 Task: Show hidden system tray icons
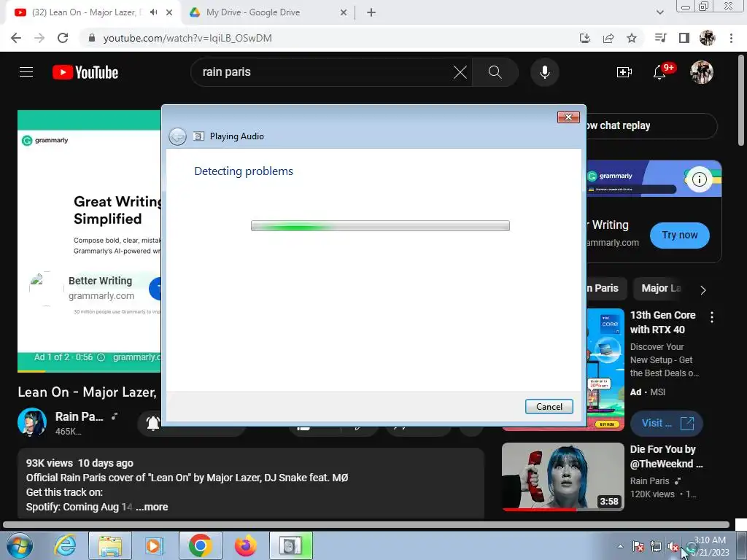point(620,546)
